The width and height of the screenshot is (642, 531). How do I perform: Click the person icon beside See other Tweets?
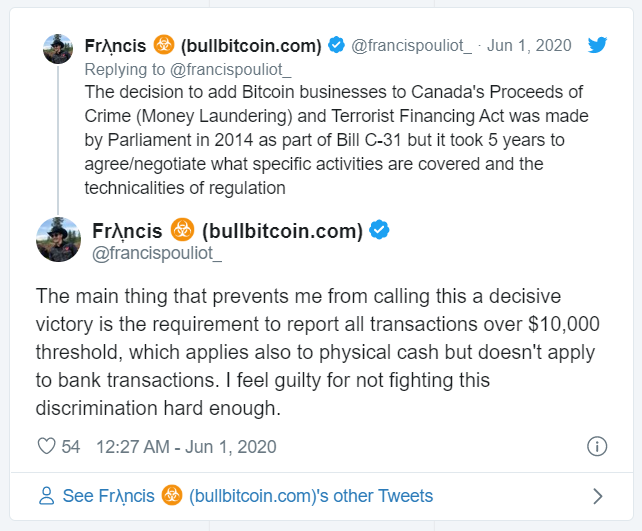click(x=46, y=496)
